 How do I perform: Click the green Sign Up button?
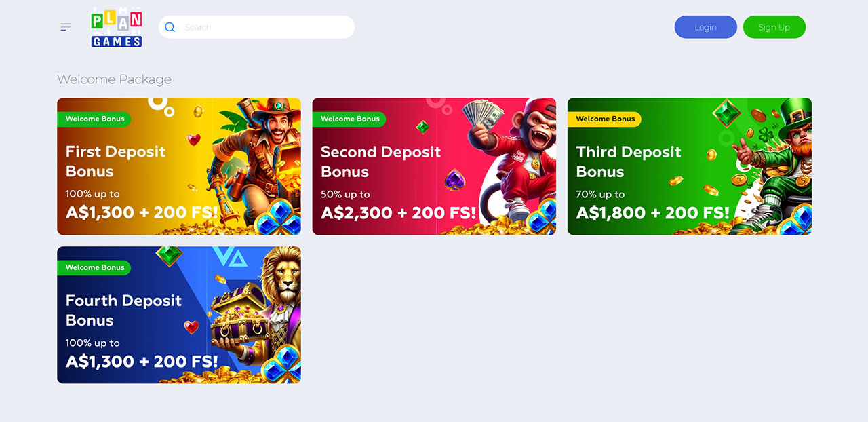(x=774, y=27)
